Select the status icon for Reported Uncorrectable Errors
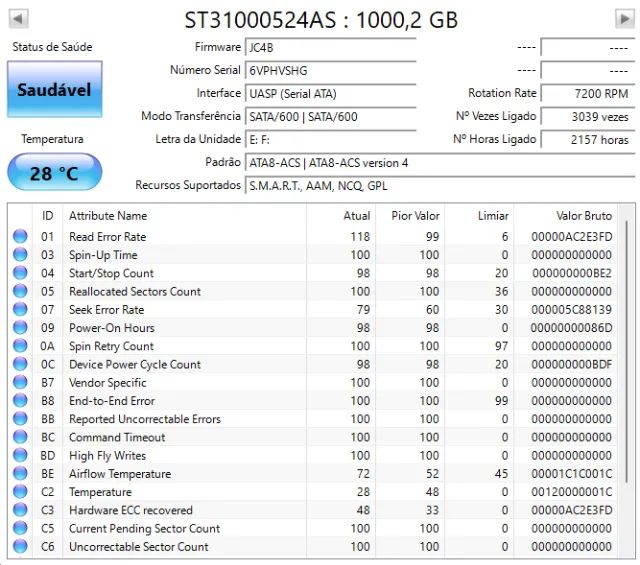This screenshot has height=565, width=640. tap(20, 419)
